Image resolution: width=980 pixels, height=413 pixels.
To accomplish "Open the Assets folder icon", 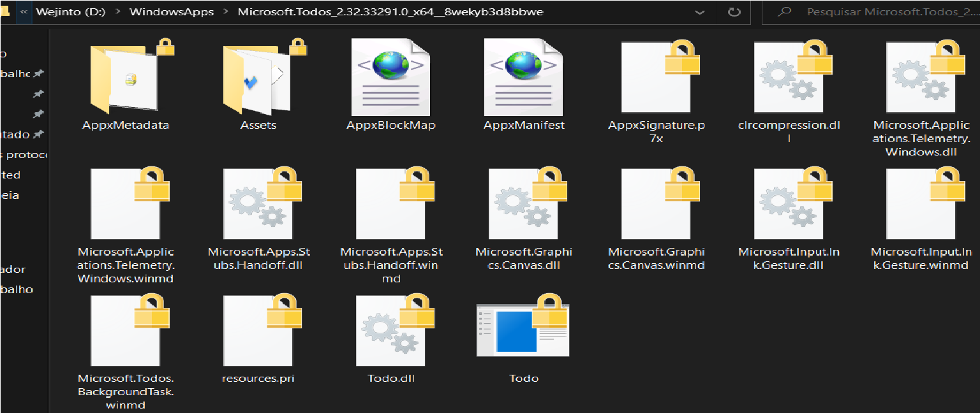I will [265, 75].
